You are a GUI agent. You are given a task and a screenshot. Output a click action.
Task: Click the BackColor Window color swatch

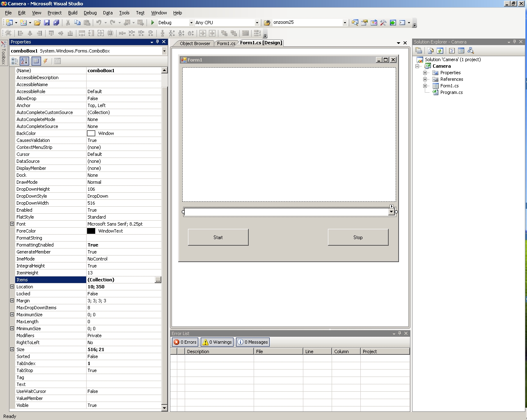click(91, 133)
